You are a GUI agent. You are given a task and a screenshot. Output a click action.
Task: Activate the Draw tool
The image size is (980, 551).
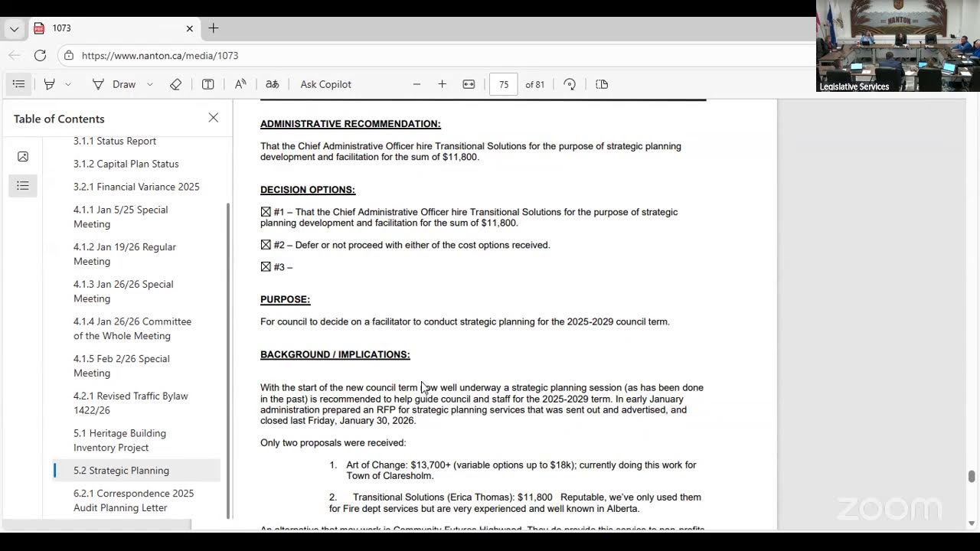click(x=114, y=84)
